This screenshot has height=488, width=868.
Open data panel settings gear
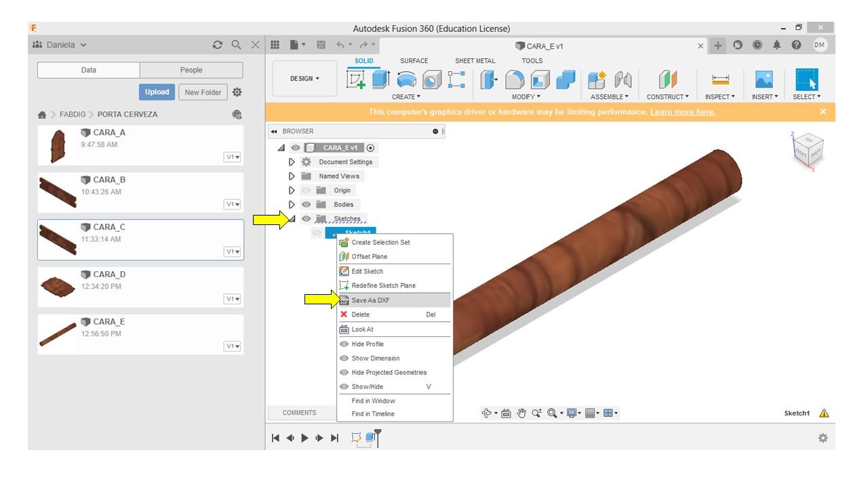click(x=237, y=92)
